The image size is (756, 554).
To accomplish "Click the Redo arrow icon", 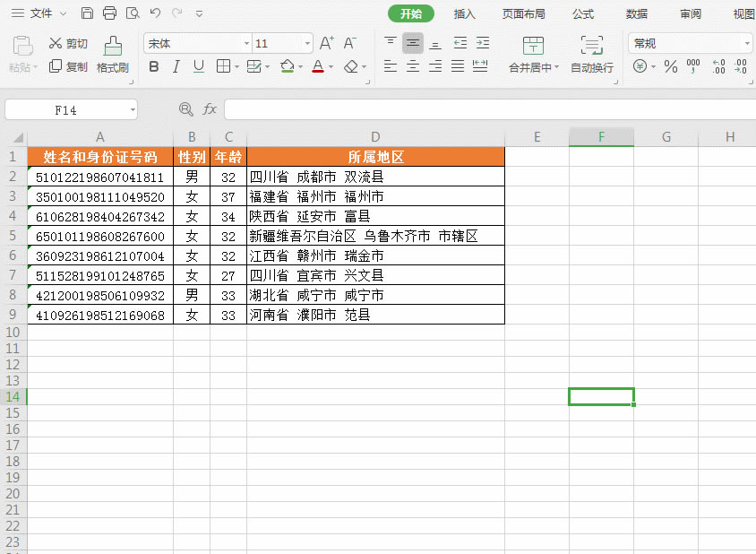I will [x=177, y=13].
